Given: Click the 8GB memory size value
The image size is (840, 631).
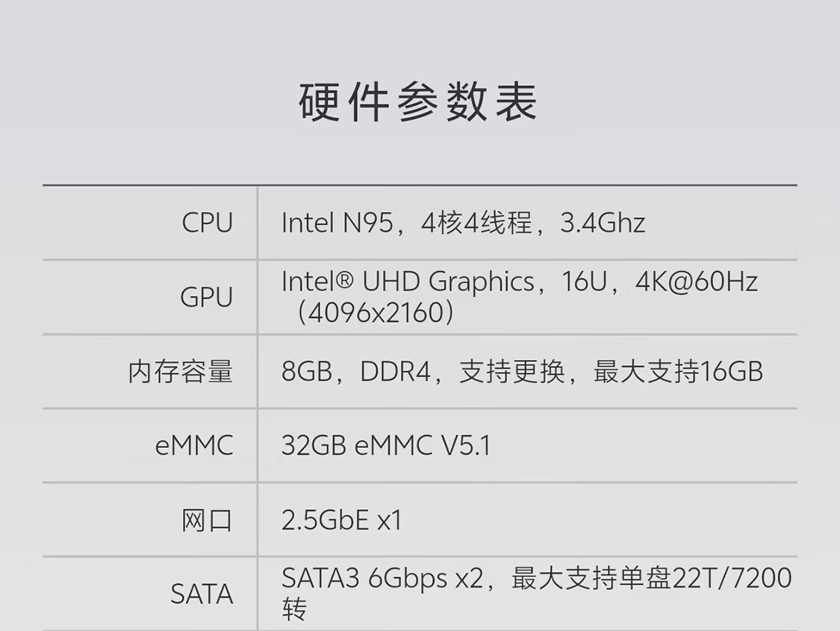Looking at the screenshot, I should [306, 371].
